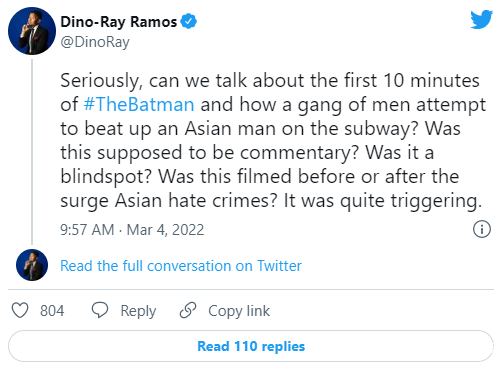Click the blue verified badge
The width and height of the screenshot is (501, 374).
pos(188,22)
